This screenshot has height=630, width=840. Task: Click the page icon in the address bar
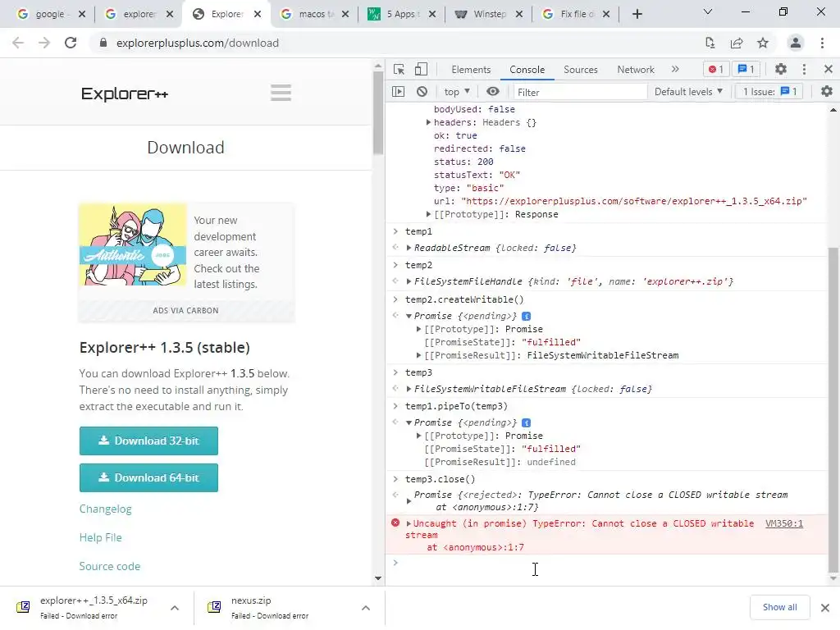[x=710, y=43]
